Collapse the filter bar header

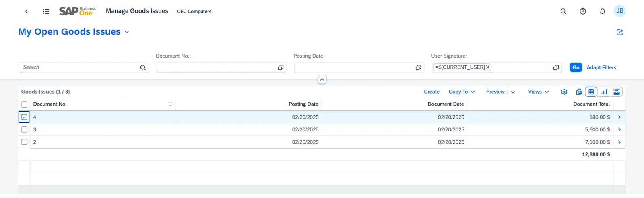pos(322,79)
